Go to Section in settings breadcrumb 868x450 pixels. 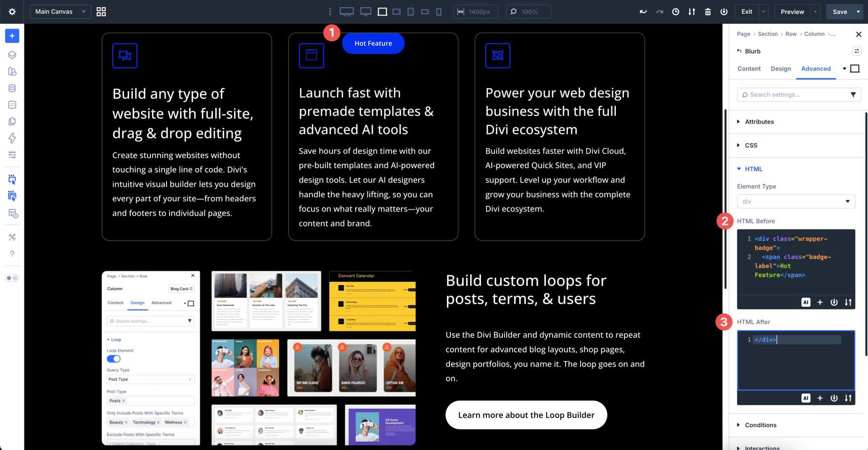click(767, 34)
